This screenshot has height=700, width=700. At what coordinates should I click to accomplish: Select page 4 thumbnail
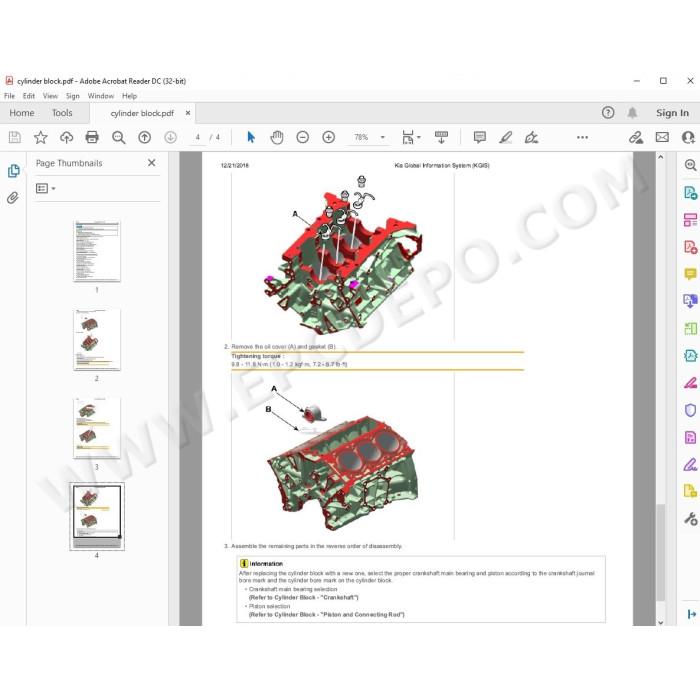pos(97,517)
